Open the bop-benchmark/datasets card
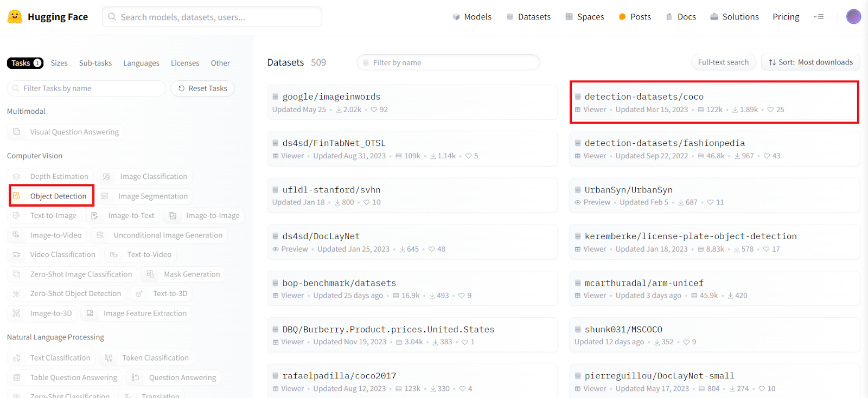Screen dimensions: 868x398 click(412, 288)
